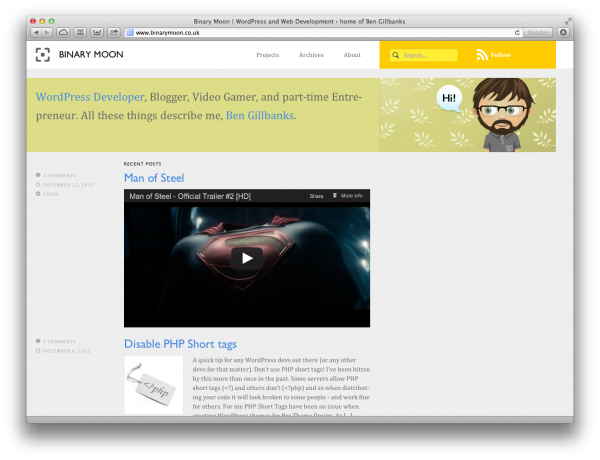The height and width of the screenshot is (460, 600).
Task: Click the URL address bar
Action: 322,33
